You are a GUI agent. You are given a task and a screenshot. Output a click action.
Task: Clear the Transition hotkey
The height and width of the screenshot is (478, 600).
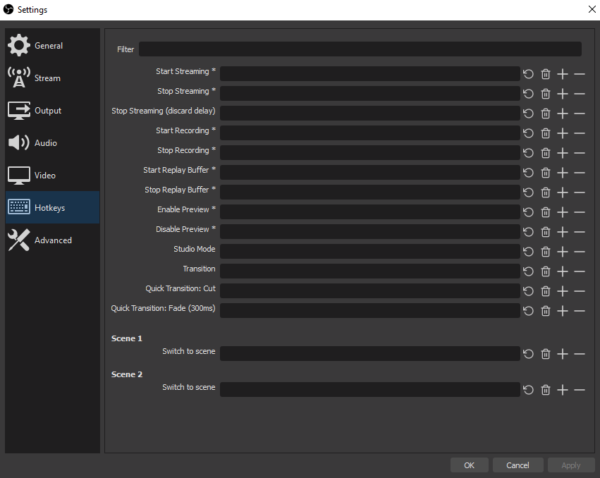[545, 271]
